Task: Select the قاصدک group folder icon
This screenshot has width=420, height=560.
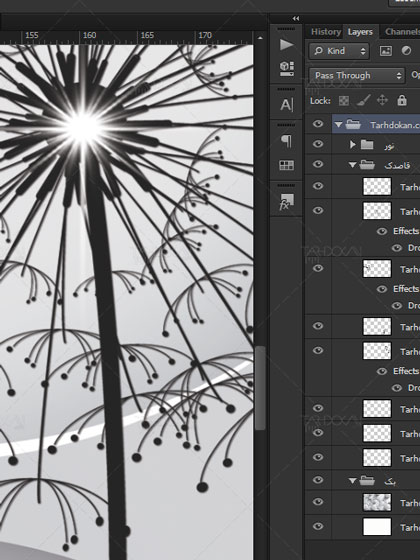Action: (367, 165)
